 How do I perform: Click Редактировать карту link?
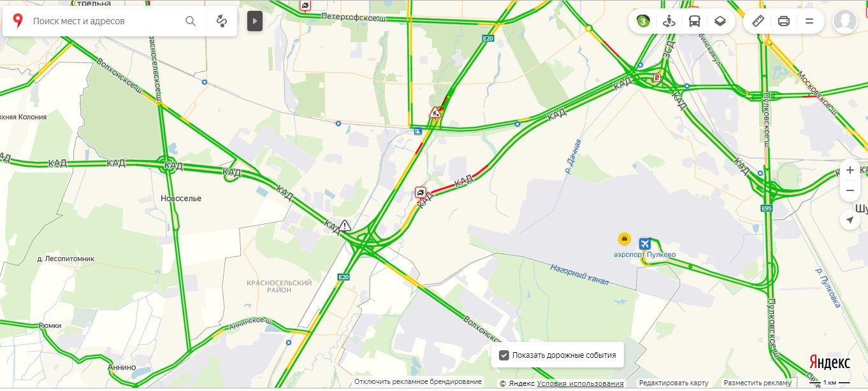point(674,383)
